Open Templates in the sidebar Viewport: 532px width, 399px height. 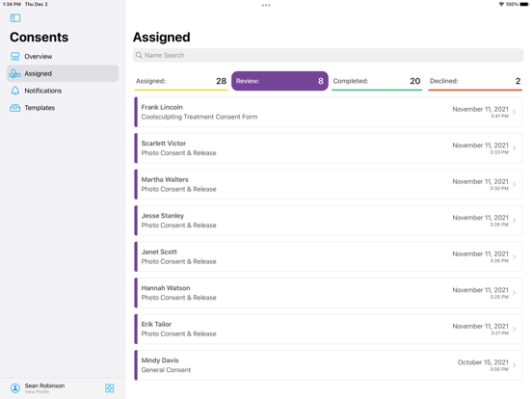pos(63,108)
